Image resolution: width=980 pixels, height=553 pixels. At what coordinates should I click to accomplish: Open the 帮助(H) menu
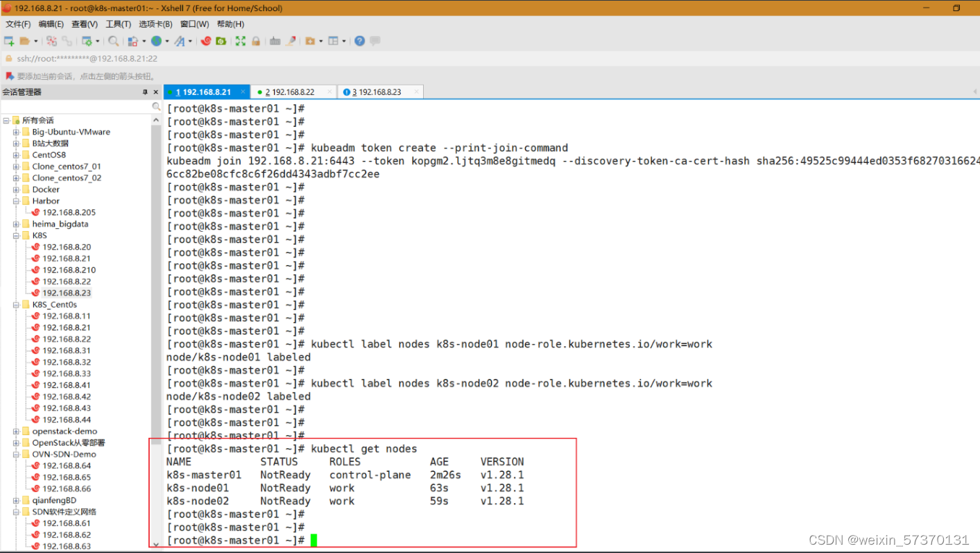(230, 24)
